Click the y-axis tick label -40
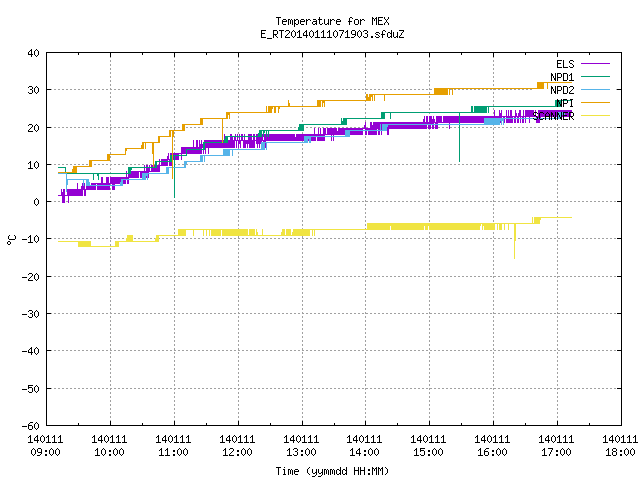This screenshot has width=640, height=480. [31, 351]
